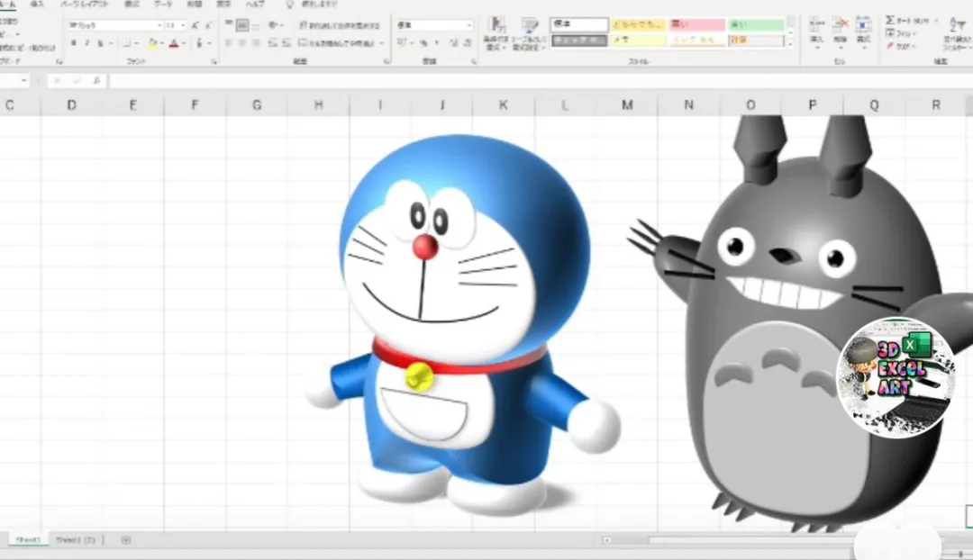Select the Doraemon 3D figure
This screenshot has height=560, width=973.
tap(462, 325)
